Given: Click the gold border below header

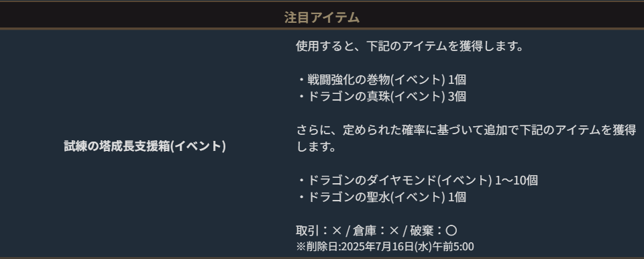Looking at the screenshot, I should pos(322,29).
